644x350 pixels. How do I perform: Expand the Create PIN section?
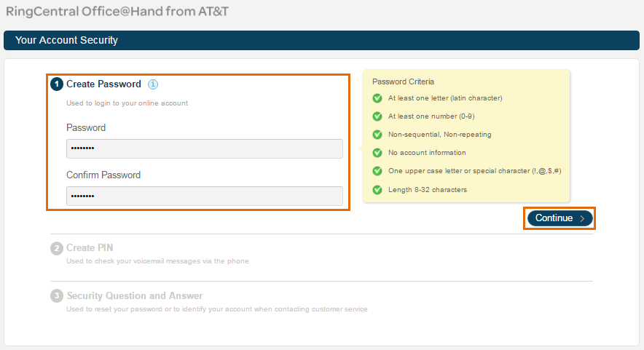tap(90, 248)
